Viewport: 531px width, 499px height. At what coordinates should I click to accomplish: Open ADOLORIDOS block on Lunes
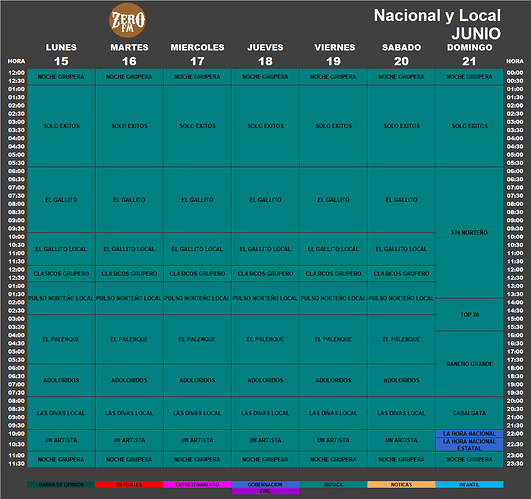pos(61,380)
